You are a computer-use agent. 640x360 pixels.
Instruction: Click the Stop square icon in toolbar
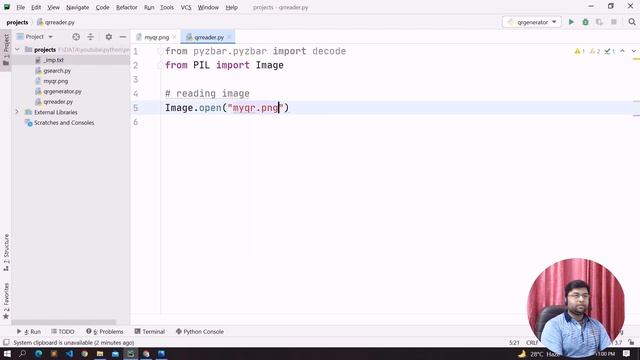pyautogui.click(x=613, y=22)
